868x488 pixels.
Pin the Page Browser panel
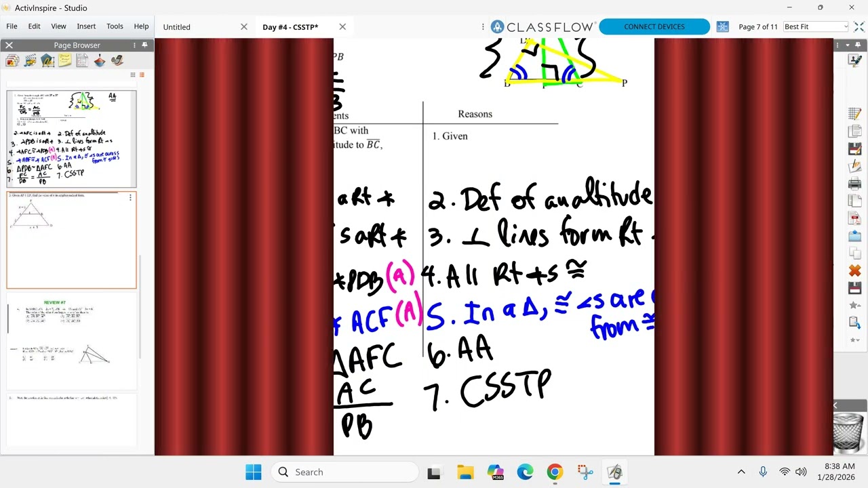coord(144,45)
